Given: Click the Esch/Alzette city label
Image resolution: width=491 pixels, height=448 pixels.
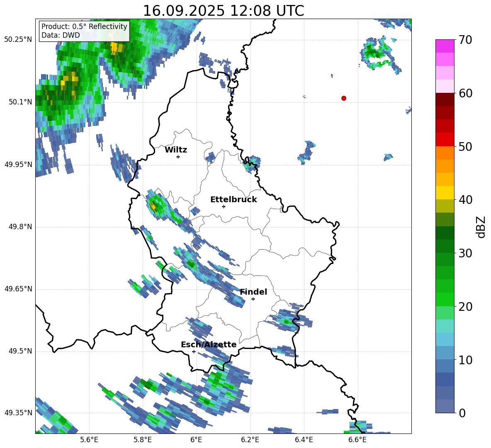Looking at the screenshot, I should (x=209, y=344).
